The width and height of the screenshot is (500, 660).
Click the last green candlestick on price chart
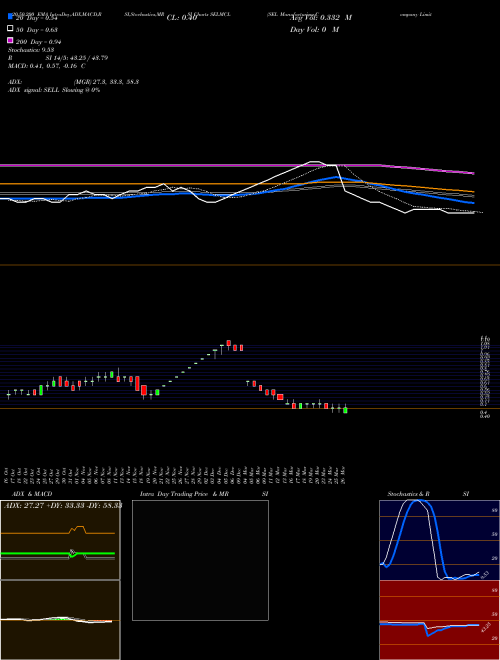click(346, 410)
